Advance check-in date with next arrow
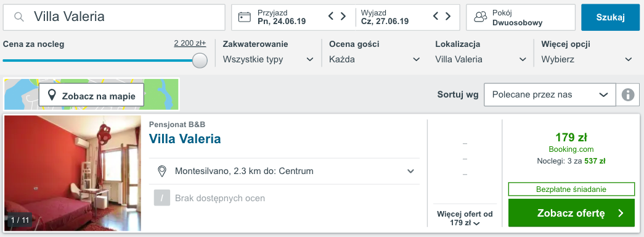This screenshot has height=237, width=644. coord(343,17)
